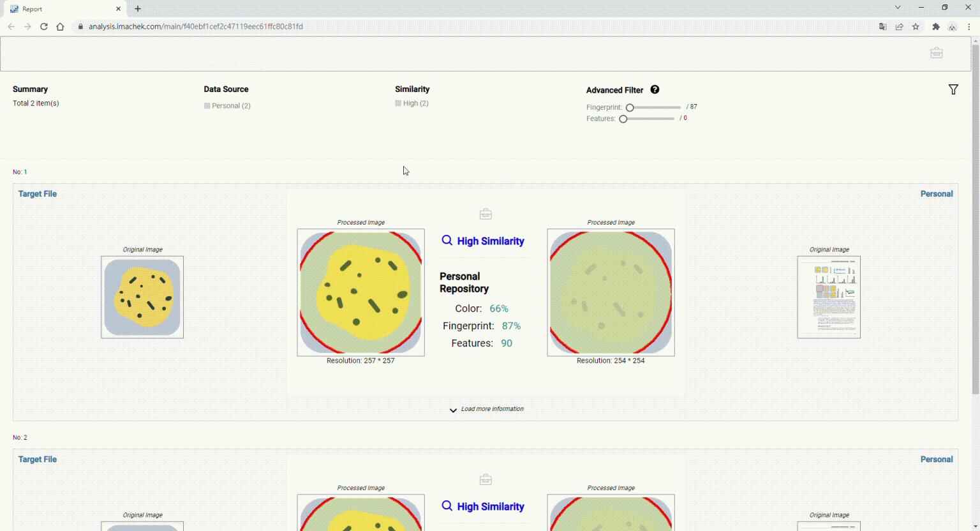The image size is (980, 531).
Task: Open the tab search chevron
Action: pos(898,8)
